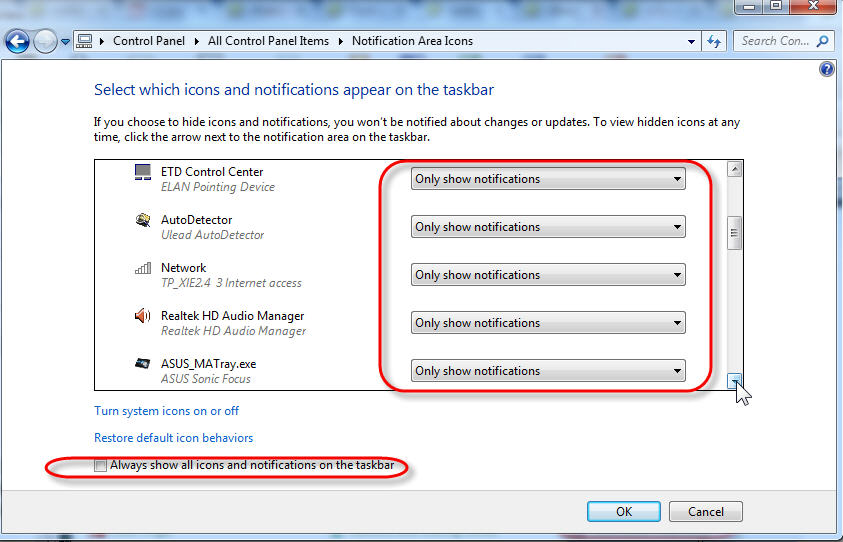
Task: Open Realtek HD Audio Manager behavior dropdown
Action: (548, 323)
